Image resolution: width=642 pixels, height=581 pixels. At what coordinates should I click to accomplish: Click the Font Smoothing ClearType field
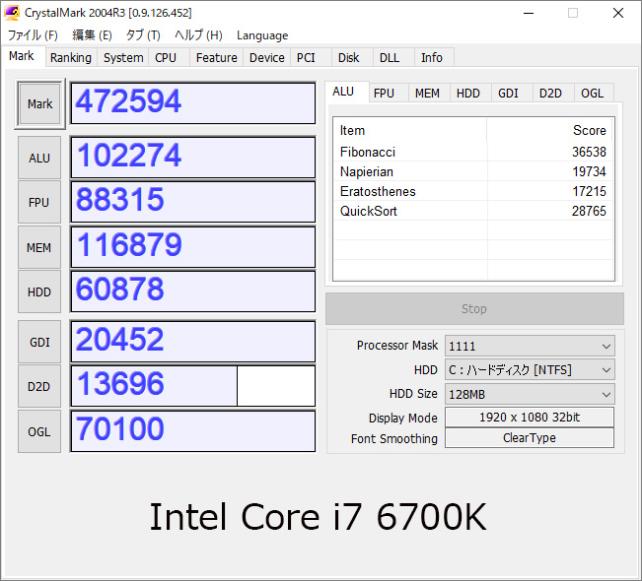529,438
